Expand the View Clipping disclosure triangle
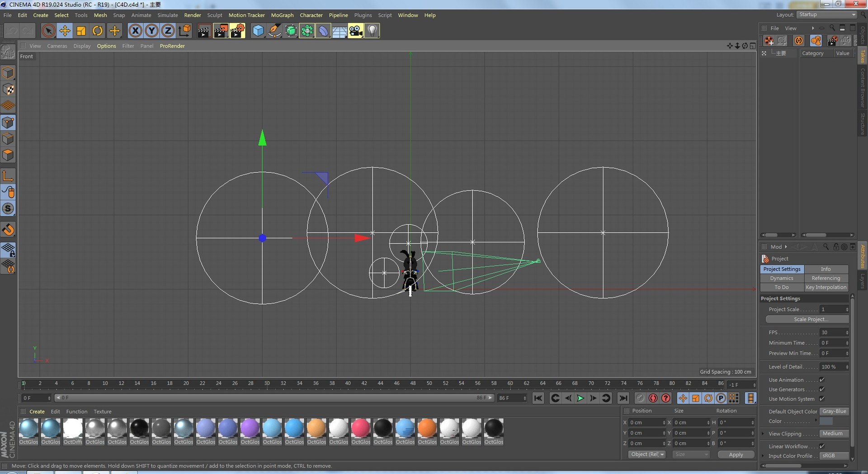 point(764,434)
